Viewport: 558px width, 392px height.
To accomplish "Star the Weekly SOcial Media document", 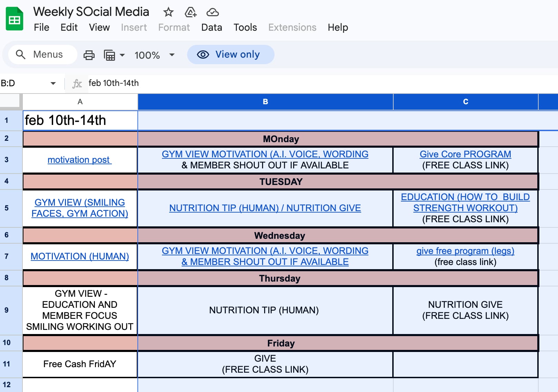I will coord(168,12).
